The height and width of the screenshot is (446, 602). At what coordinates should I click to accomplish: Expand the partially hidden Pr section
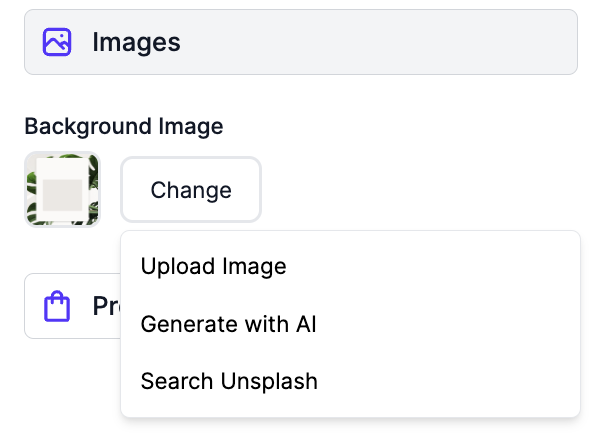pos(73,306)
